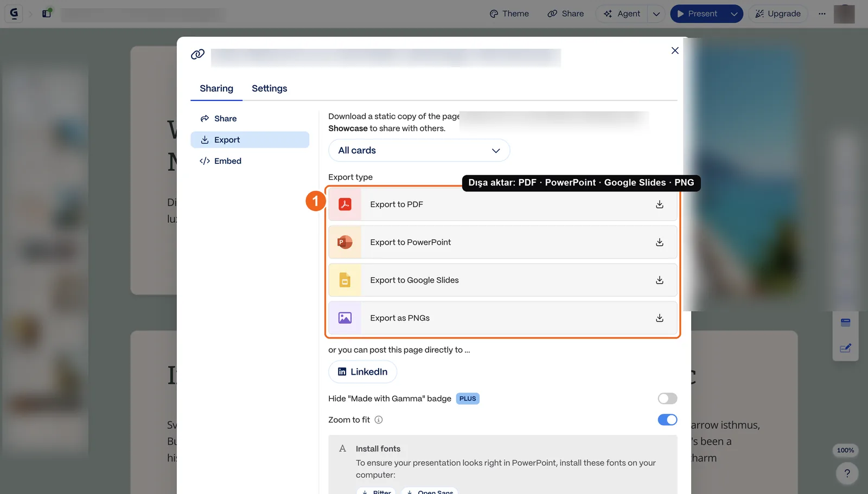Viewport: 868px width, 494px height.
Task: Open the user profile avatar
Action: click(x=844, y=14)
